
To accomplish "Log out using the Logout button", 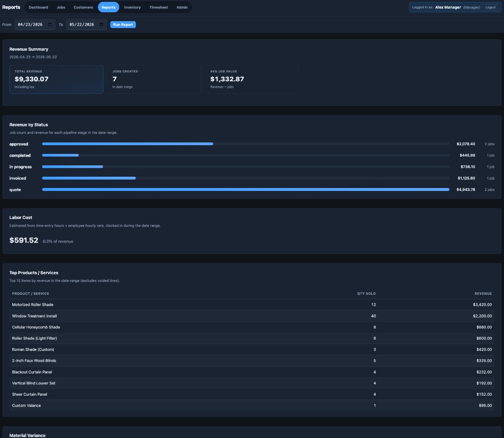I will tap(490, 7).
